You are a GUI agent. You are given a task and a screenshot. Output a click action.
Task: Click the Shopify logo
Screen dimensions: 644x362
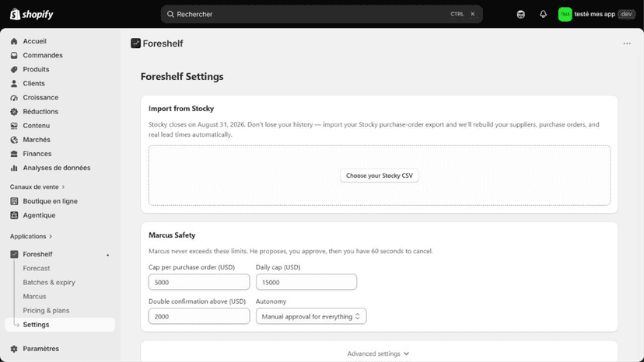click(32, 14)
